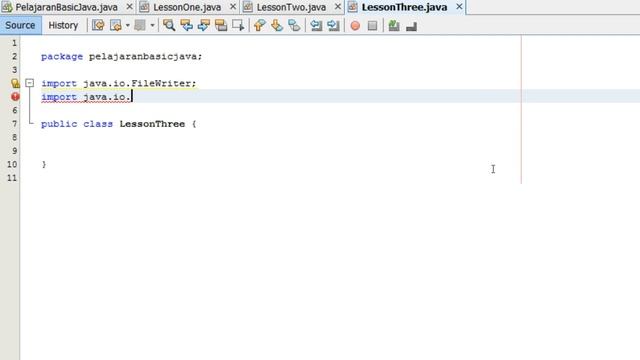Click the lightbulb hint icon on line 4
The width and height of the screenshot is (640, 360).
(x=15, y=83)
